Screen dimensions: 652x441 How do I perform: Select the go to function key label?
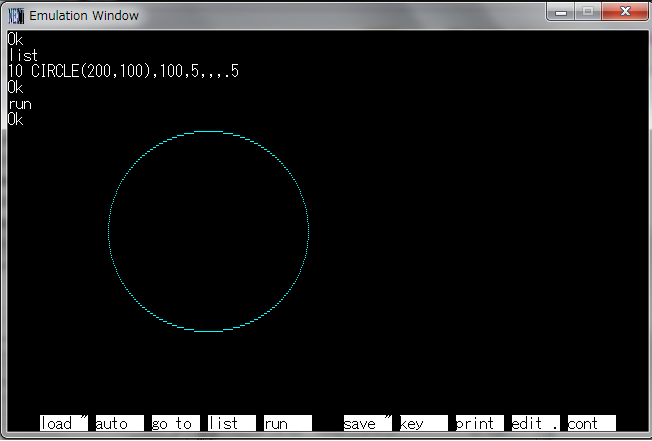click(x=176, y=423)
